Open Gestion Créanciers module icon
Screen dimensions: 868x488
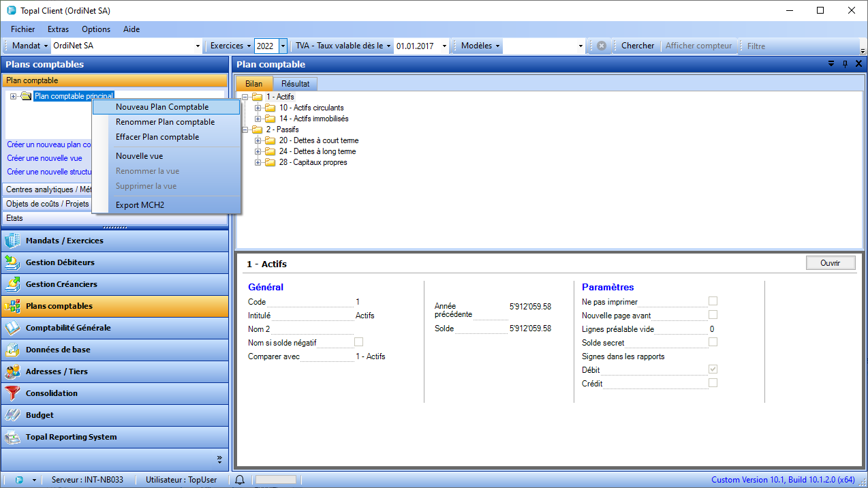point(13,284)
